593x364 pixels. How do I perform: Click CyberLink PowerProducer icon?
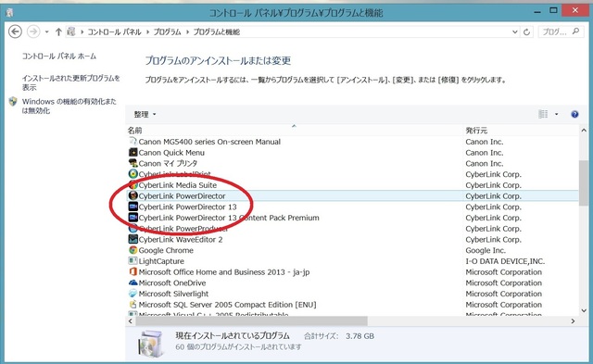(x=132, y=228)
